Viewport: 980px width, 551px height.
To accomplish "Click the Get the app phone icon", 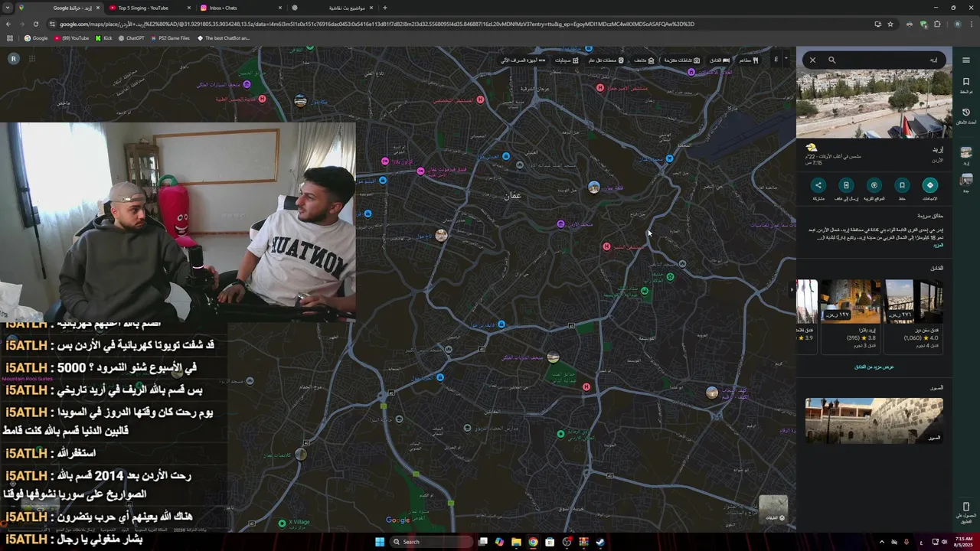I will click(x=965, y=507).
